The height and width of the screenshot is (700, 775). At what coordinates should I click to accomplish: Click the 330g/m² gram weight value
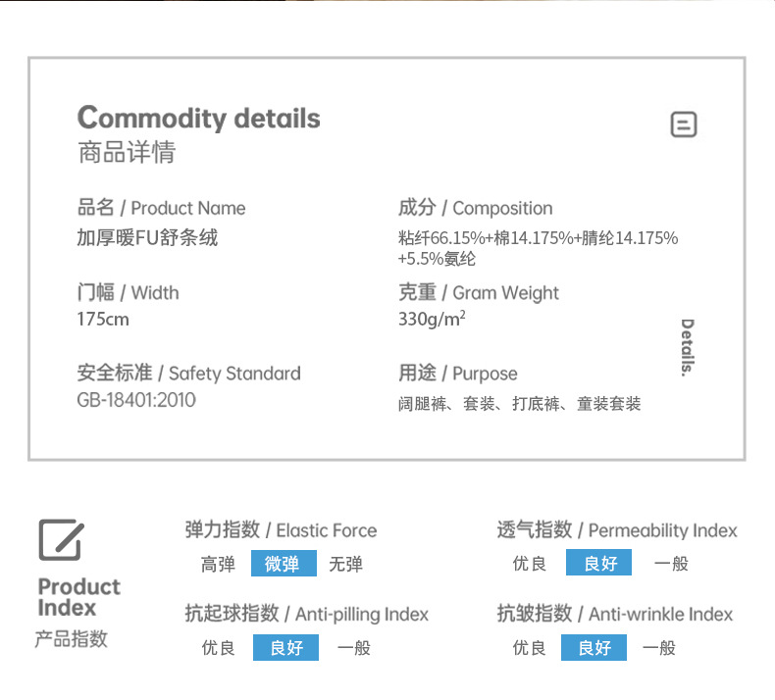(432, 319)
